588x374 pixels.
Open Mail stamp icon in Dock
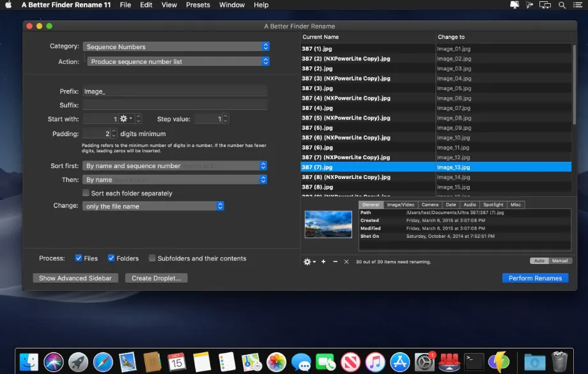(x=127, y=362)
